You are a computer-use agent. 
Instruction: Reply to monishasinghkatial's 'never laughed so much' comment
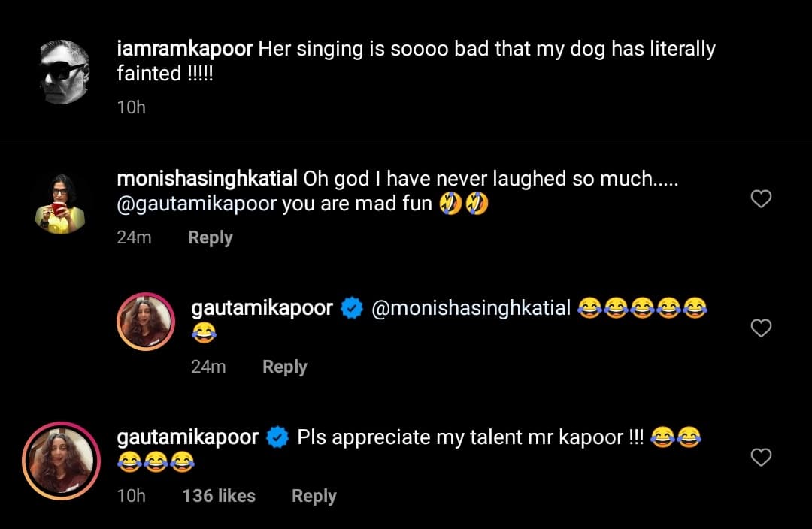click(x=210, y=237)
